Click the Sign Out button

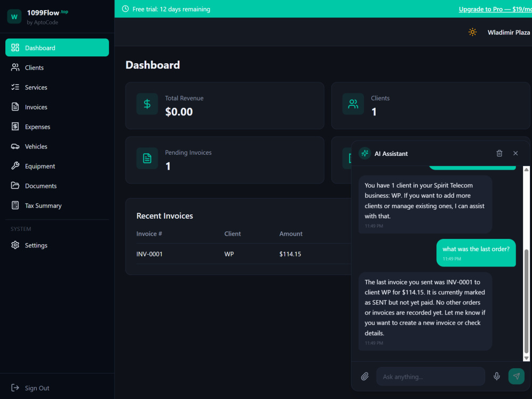pyautogui.click(x=30, y=388)
